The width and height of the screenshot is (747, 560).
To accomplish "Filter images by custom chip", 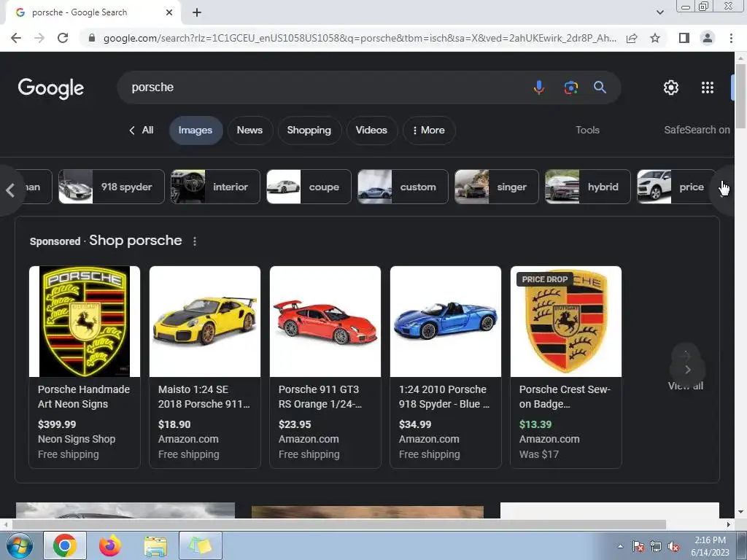I will click(403, 187).
